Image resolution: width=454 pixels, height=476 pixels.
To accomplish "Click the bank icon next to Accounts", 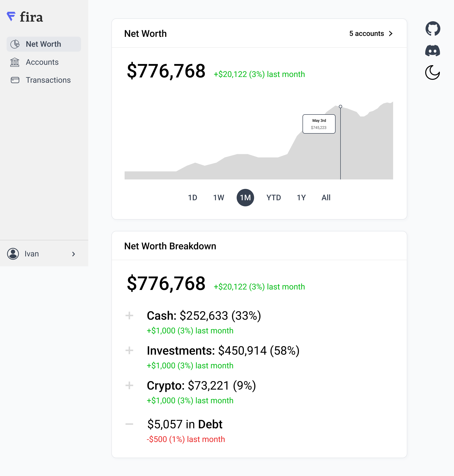I will tap(15, 62).
